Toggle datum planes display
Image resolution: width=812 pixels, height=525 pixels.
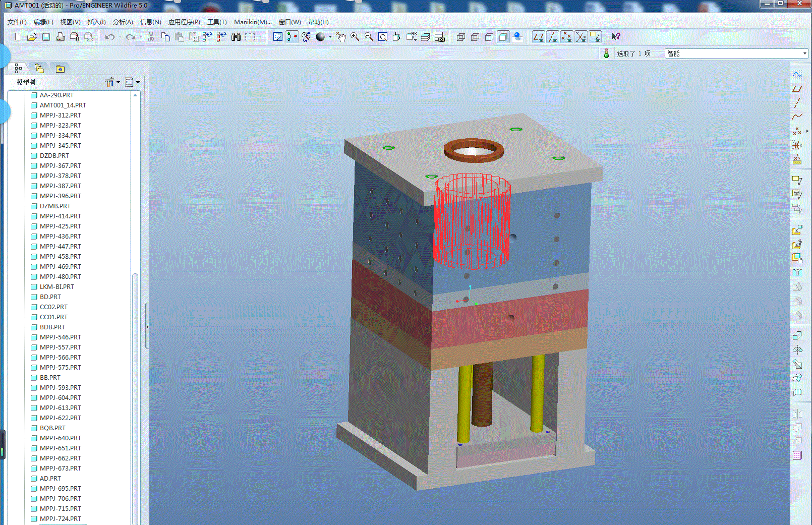(x=538, y=37)
